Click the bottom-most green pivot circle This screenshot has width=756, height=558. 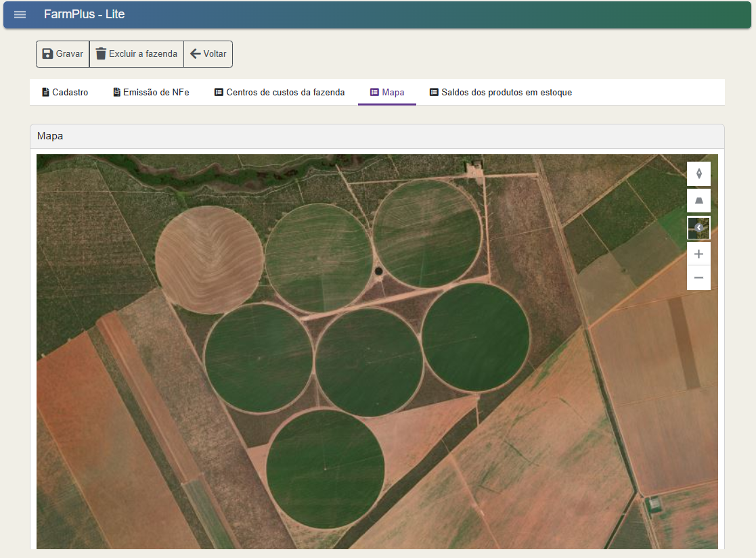[325, 469]
